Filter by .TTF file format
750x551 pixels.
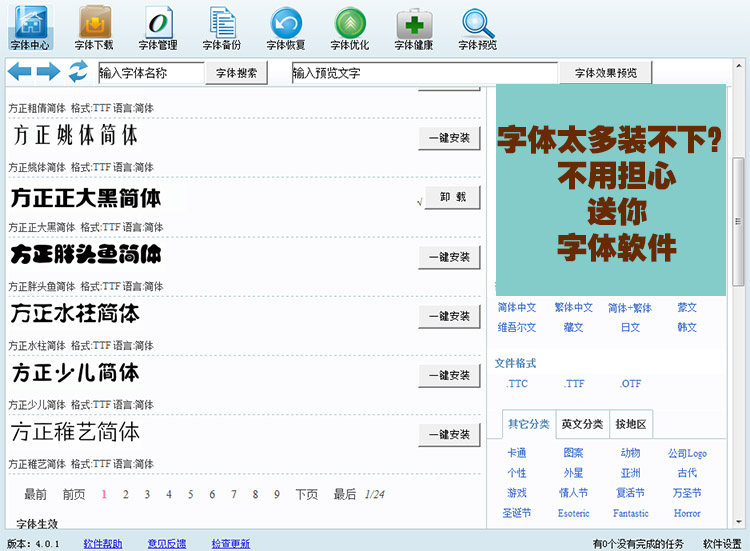[574, 384]
